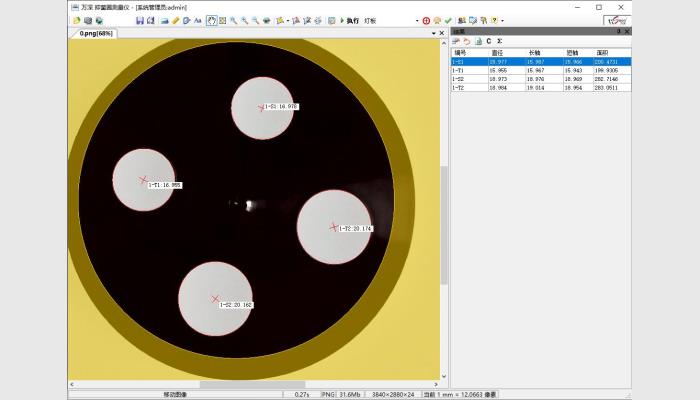
Task: Sort table by 面积 column header
Action: click(602, 53)
